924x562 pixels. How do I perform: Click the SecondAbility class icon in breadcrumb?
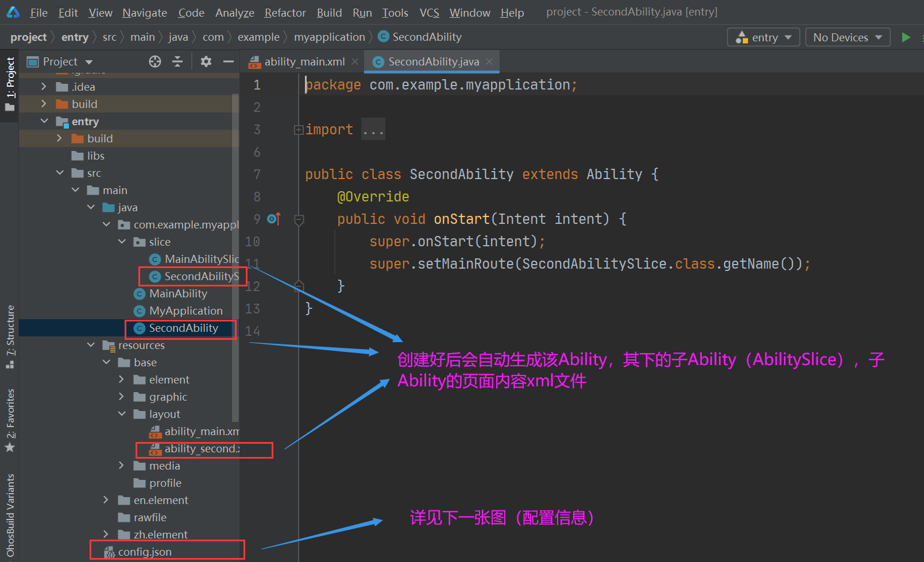click(384, 37)
